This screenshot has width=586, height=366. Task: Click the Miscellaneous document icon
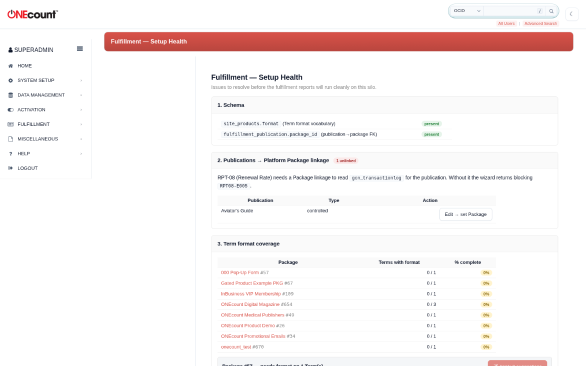10,139
